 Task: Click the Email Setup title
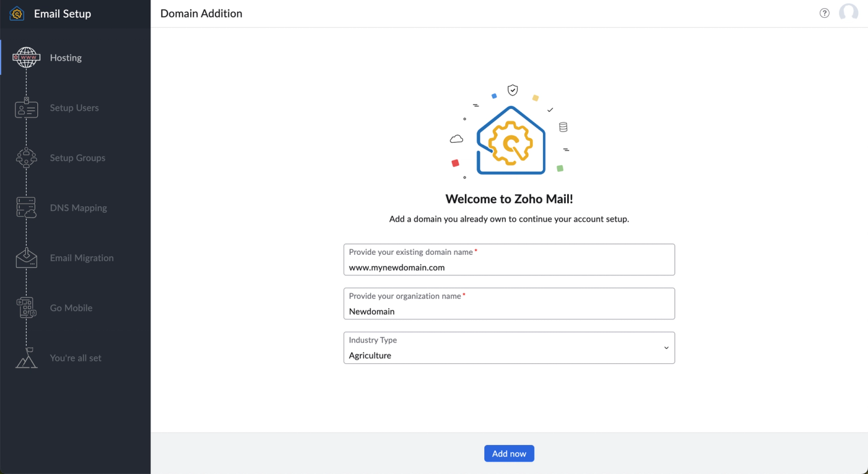point(63,14)
